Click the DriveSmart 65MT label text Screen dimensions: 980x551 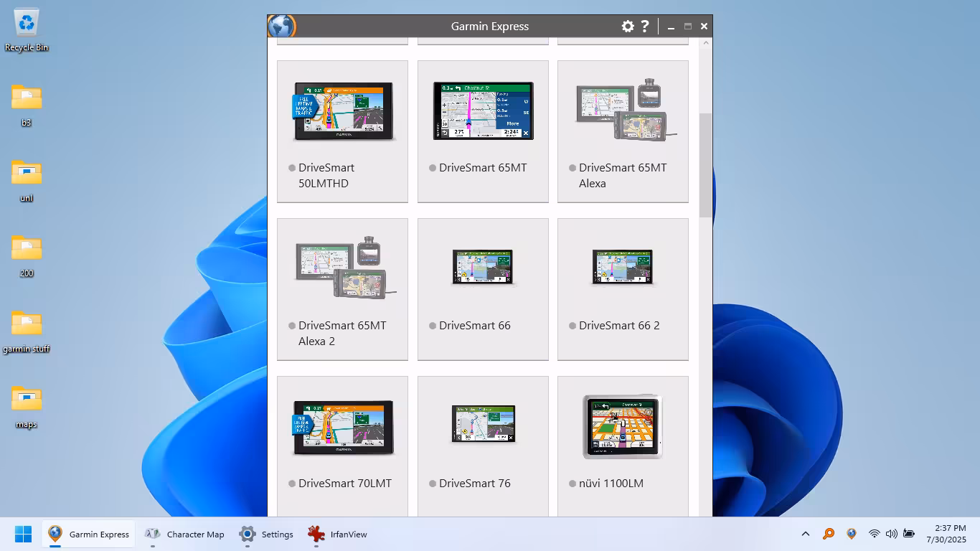click(483, 168)
